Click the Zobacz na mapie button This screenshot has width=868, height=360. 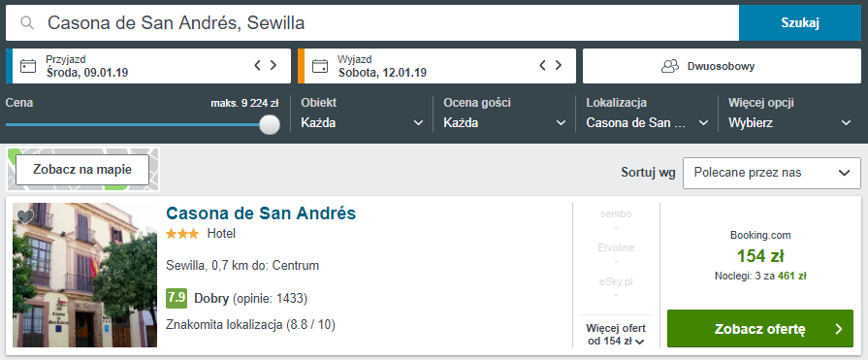(82, 170)
